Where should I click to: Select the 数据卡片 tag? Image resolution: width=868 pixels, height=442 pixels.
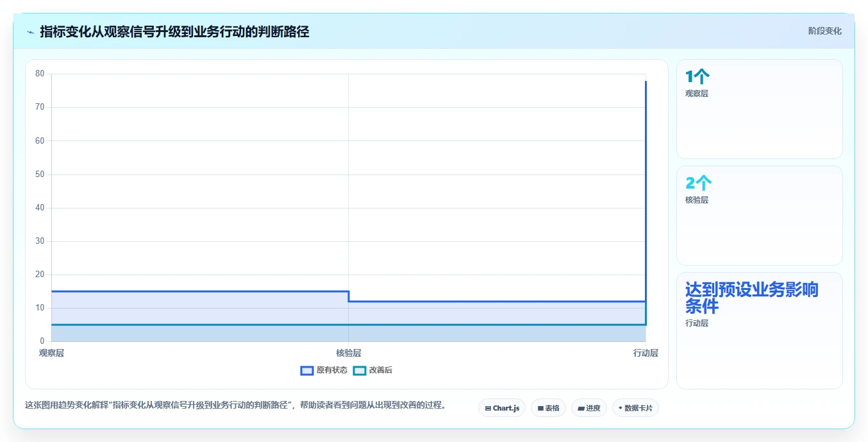(x=635, y=408)
